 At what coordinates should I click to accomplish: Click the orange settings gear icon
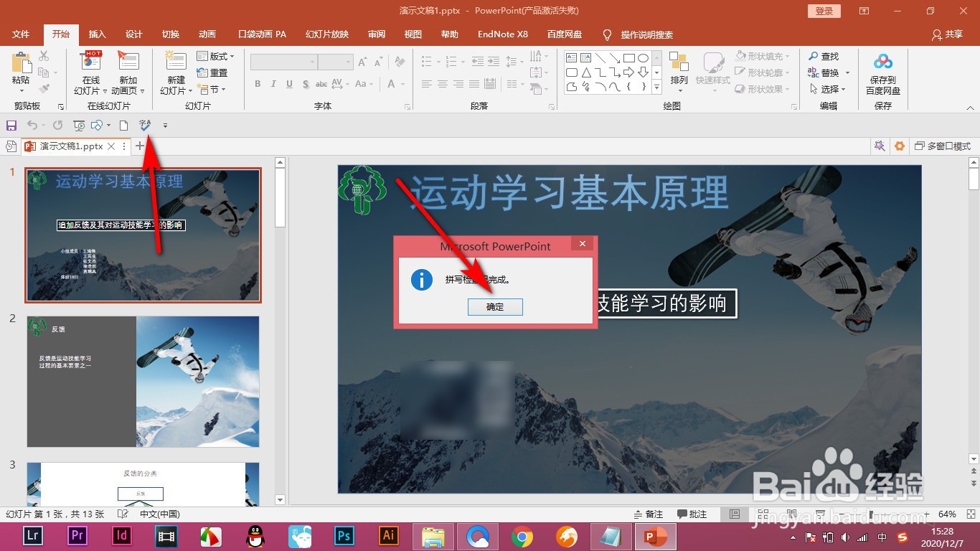point(900,146)
